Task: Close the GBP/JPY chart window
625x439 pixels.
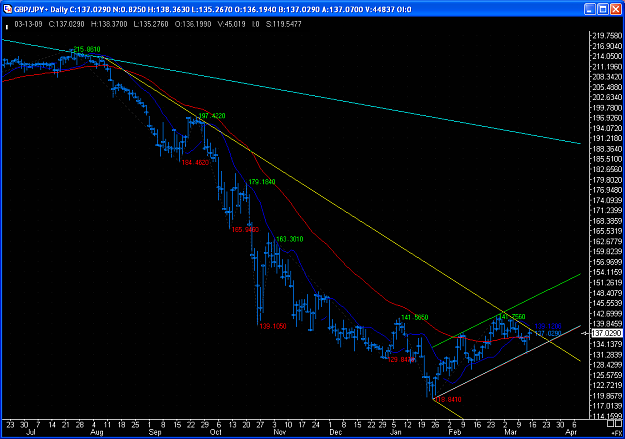Action: point(616,9)
